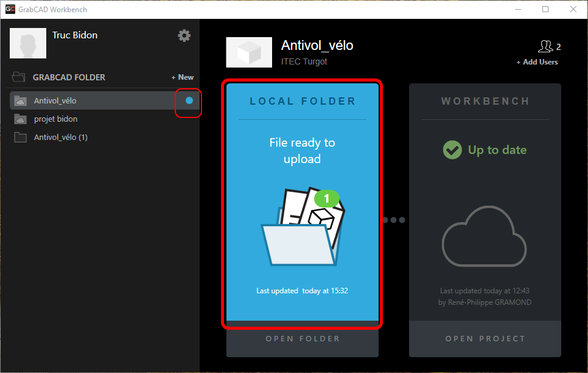This screenshot has height=373, width=588.
Task: Click the 'Up to date' status text
Action: coord(497,150)
